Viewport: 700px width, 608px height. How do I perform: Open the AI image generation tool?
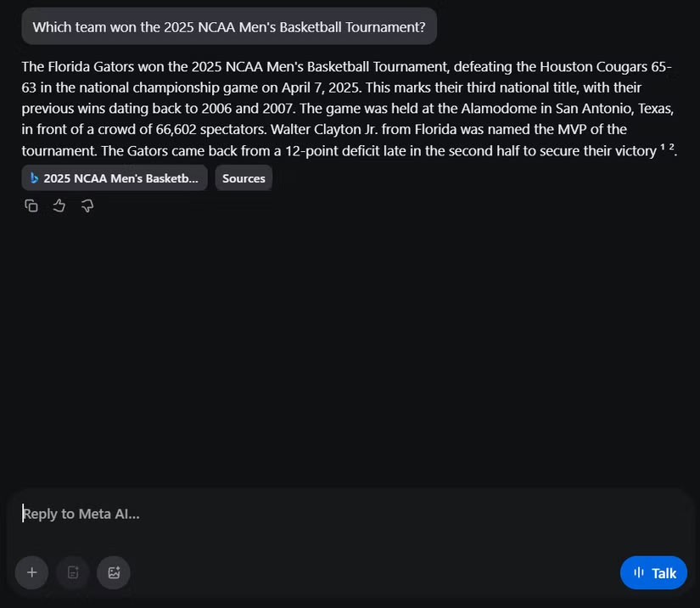point(113,572)
